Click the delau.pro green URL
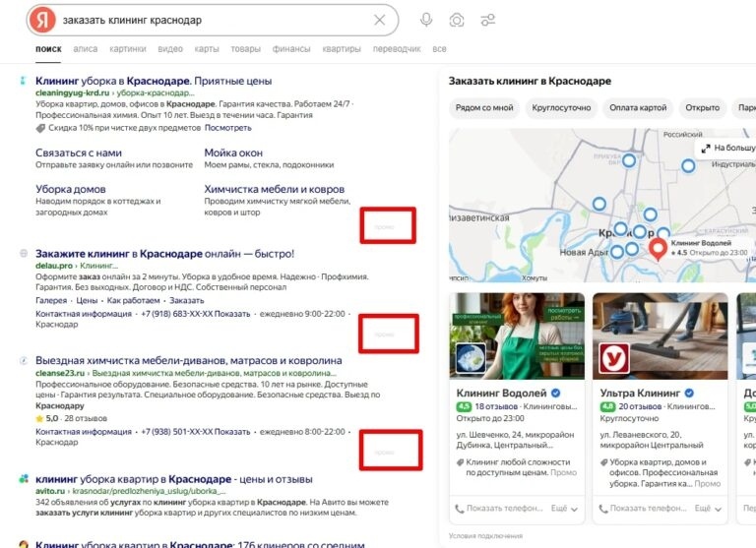This screenshot has width=756, height=548. pyautogui.click(x=54, y=266)
